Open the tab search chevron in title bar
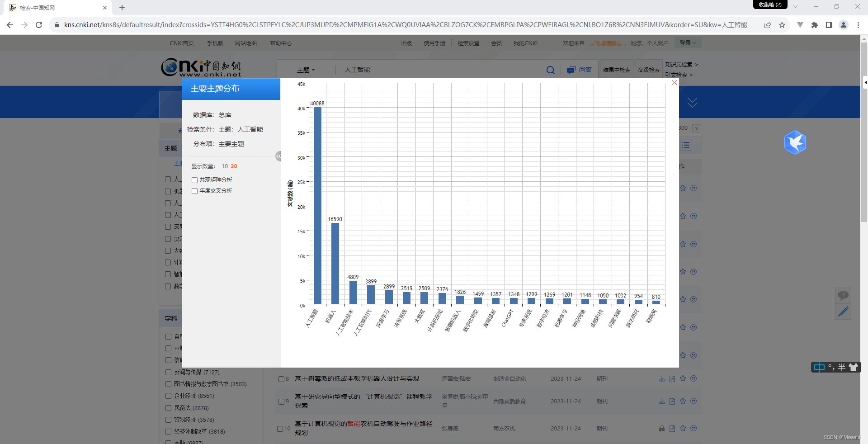This screenshot has width=868, height=444. point(795,6)
